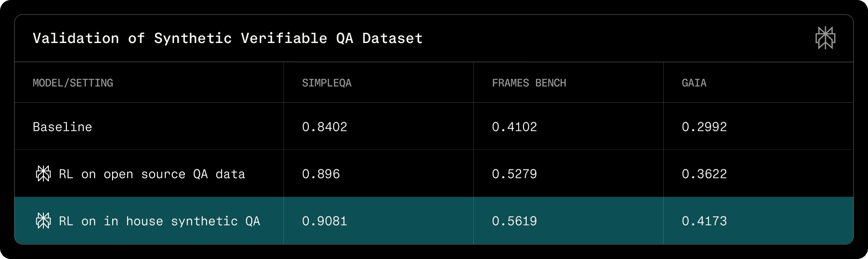868x259 pixels.
Task: Click the MODEL/SETTING column header
Action: [x=73, y=83]
